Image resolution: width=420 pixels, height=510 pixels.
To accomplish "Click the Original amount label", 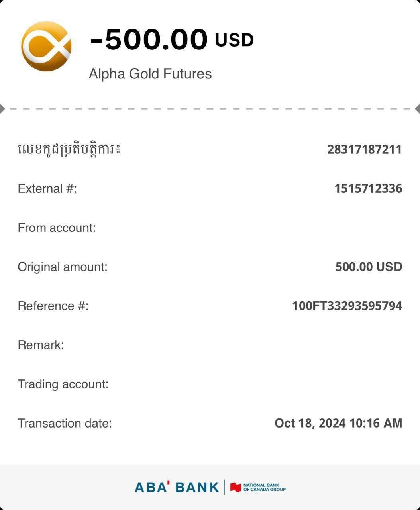I will 63,267.
